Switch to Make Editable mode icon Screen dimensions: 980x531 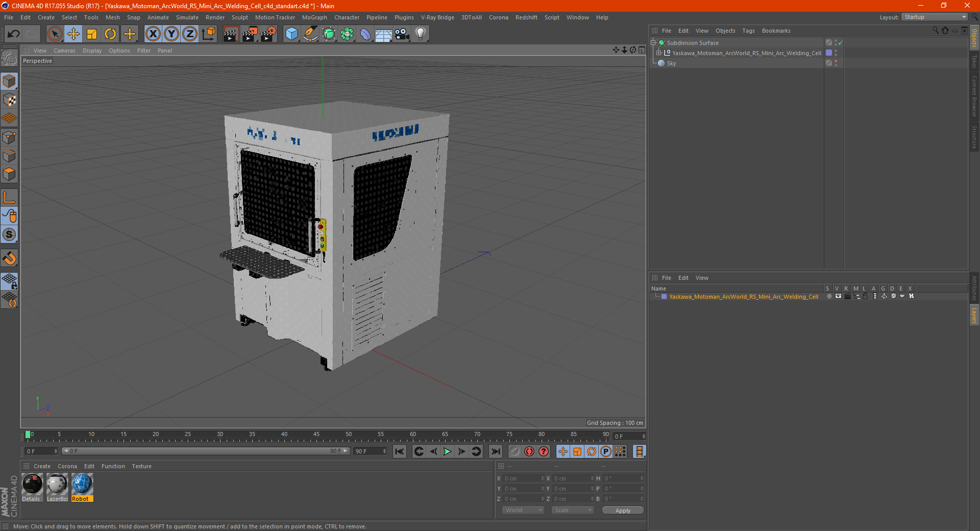(9, 58)
